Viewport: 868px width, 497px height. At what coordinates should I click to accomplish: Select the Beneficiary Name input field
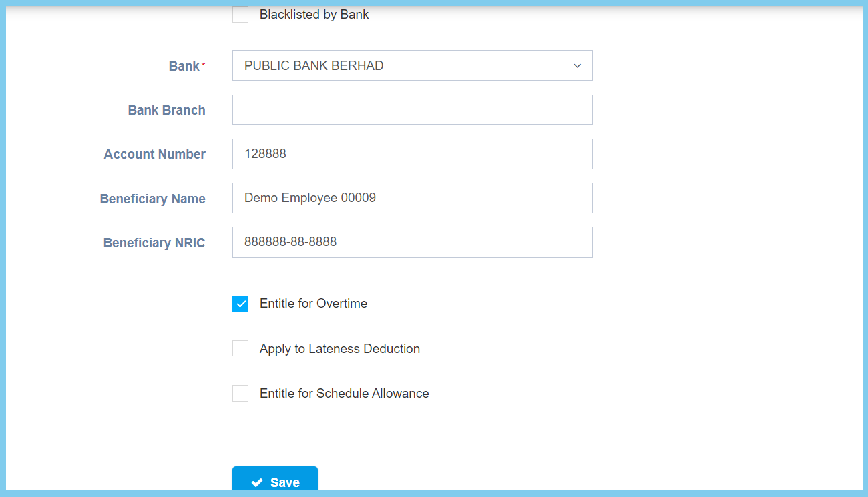[412, 198]
